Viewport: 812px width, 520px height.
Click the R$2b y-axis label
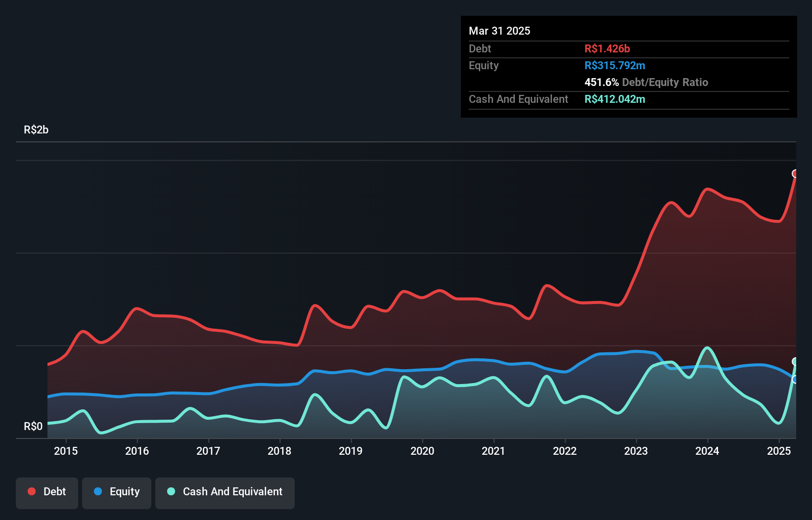pyautogui.click(x=36, y=130)
